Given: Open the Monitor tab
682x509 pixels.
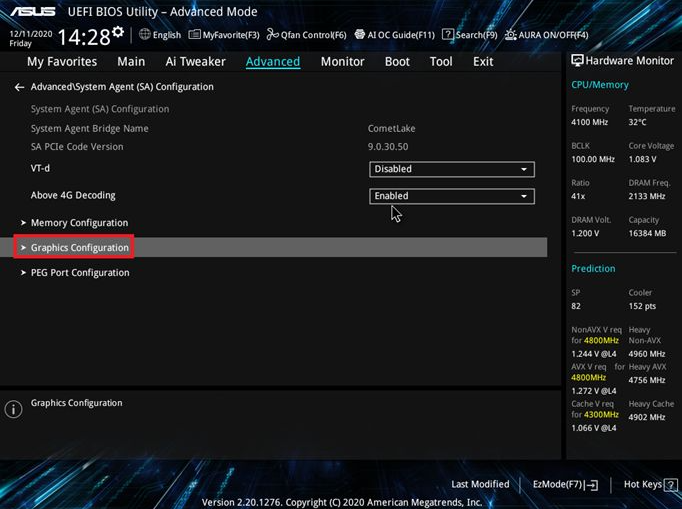Looking at the screenshot, I should coord(342,62).
